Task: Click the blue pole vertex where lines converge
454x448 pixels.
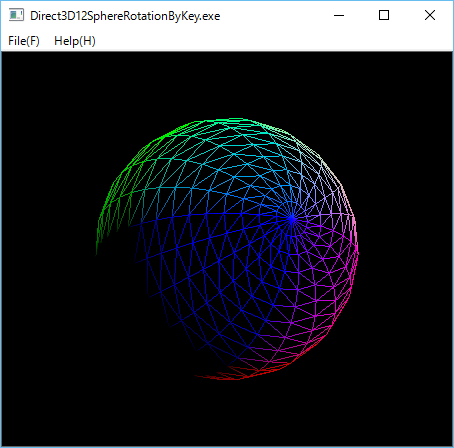Action: [x=292, y=219]
